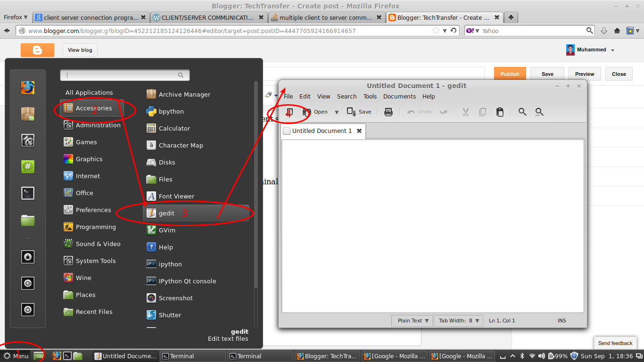The height and width of the screenshot is (362, 644).
Task: Open the Documents menu in gedit
Action: (399, 96)
